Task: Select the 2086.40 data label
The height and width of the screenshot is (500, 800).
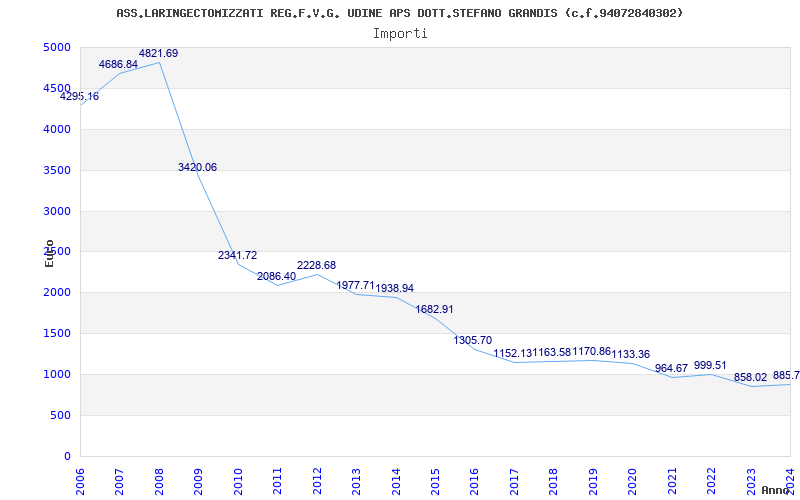Action: pos(277,277)
